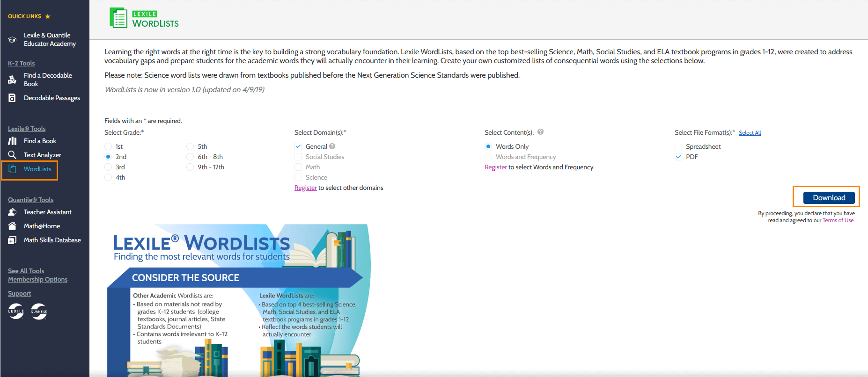Navigate to Find a Book
Viewport: 868px width, 377px height.
[x=40, y=141]
